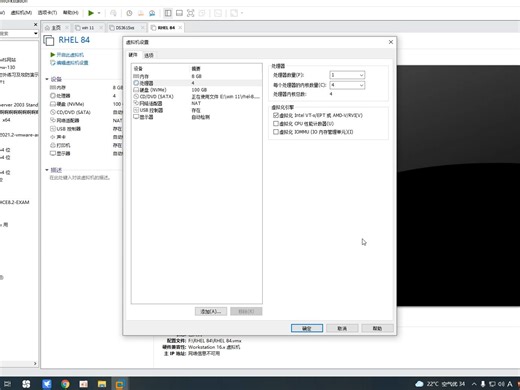Toggle the library sidebar view icon
The image size is (520, 390).
(x=168, y=13)
